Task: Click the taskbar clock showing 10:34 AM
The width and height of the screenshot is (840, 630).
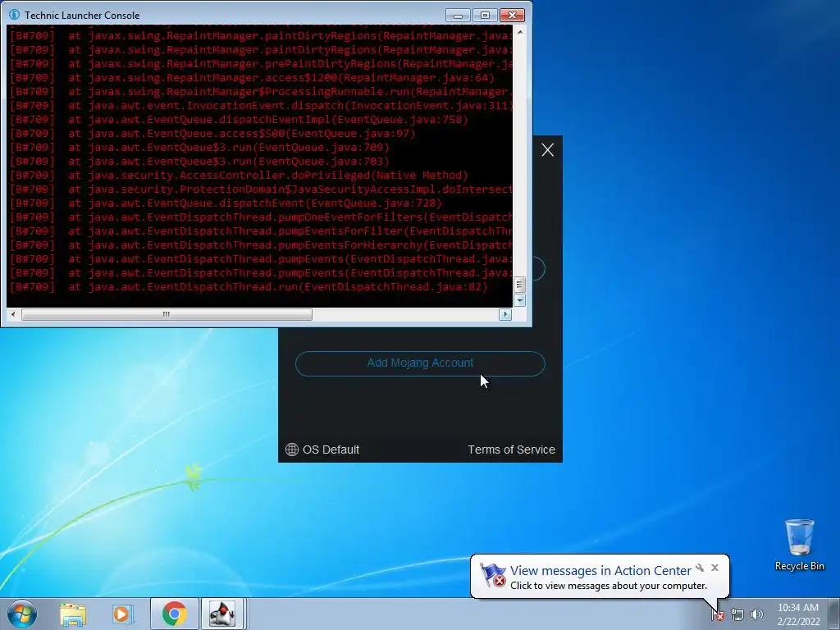Action: tap(798, 614)
